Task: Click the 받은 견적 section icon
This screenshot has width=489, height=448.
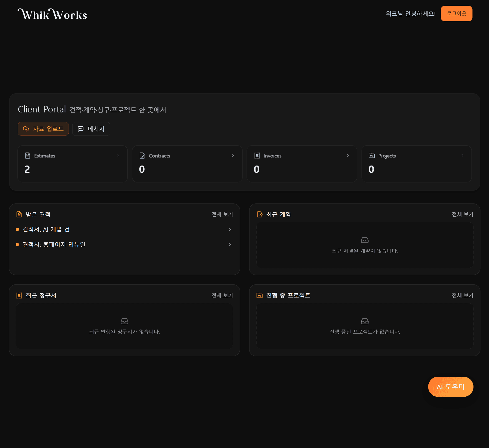Action: (x=19, y=214)
